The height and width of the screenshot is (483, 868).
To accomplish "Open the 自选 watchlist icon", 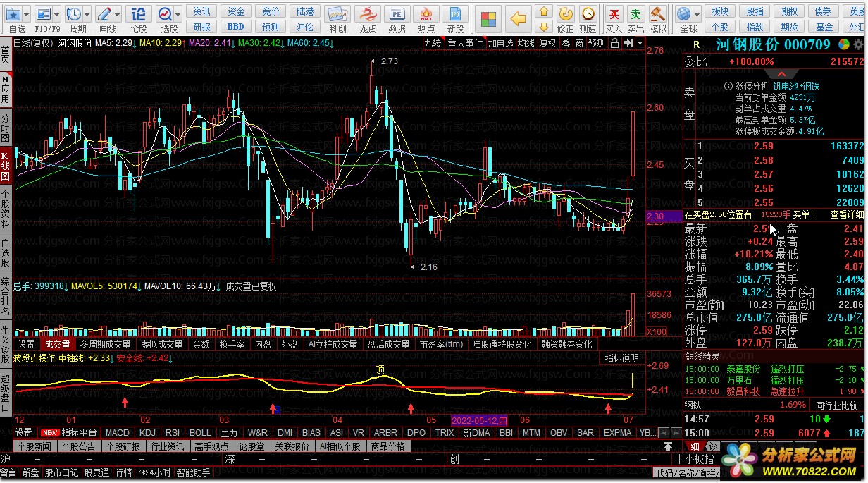I will (14, 13).
